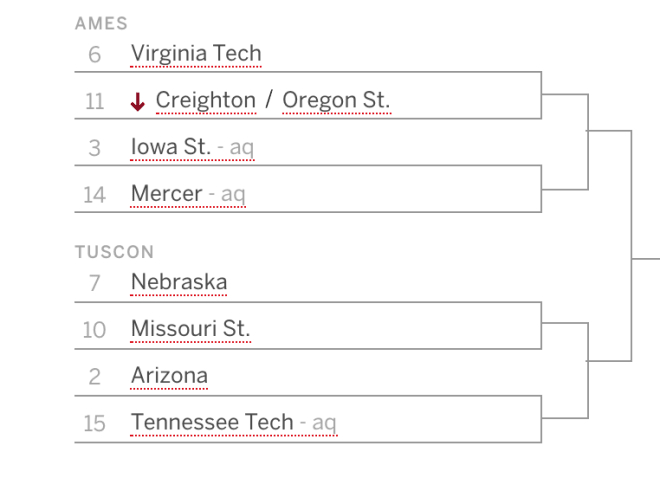Image resolution: width=660 pixels, height=478 pixels.
Task: Open the Tennessee Tech team link
Action: pyautogui.click(x=212, y=422)
